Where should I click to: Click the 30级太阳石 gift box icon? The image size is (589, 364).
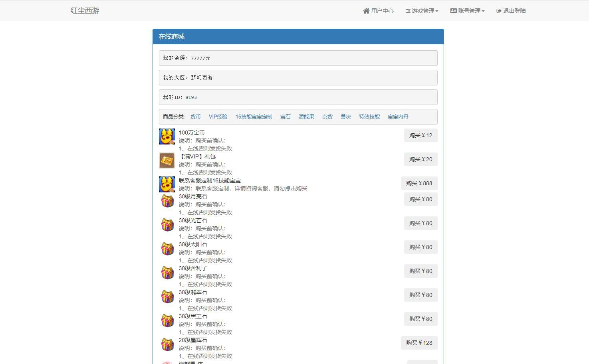(167, 249)
